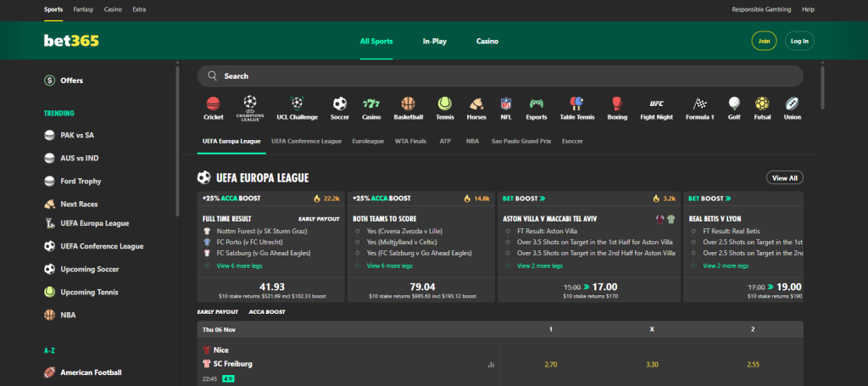Add Aston Villa 17.00 bet boost
Image resolution: width=868 pixels, height=386 pixels.
(590, 289)
